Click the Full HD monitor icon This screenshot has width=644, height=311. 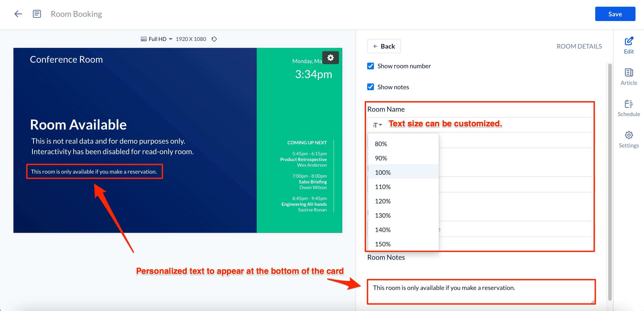click(x=143, y=39)
